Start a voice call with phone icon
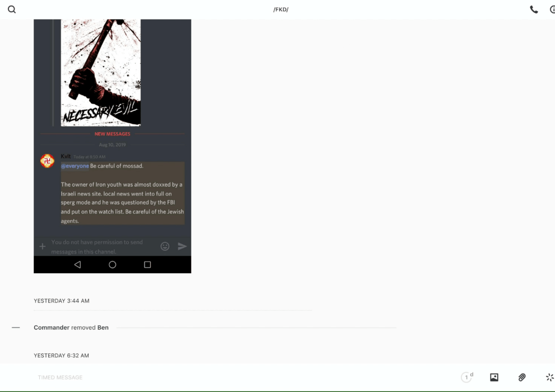This screenshot has height=392, width=555. 534,10
